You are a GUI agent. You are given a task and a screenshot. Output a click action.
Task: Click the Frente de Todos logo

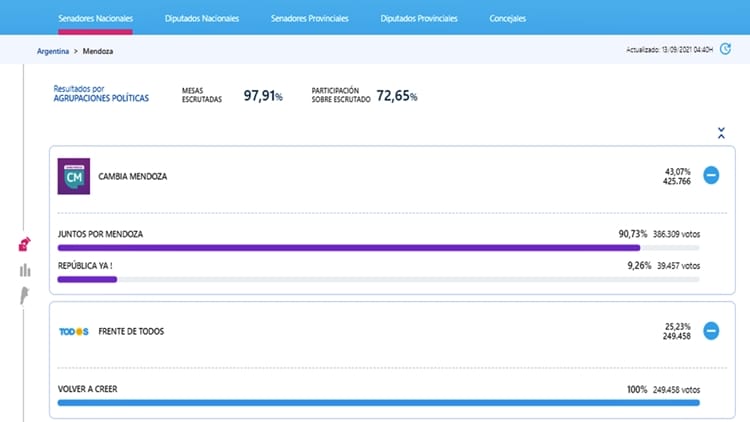click(x=74, y=332)
